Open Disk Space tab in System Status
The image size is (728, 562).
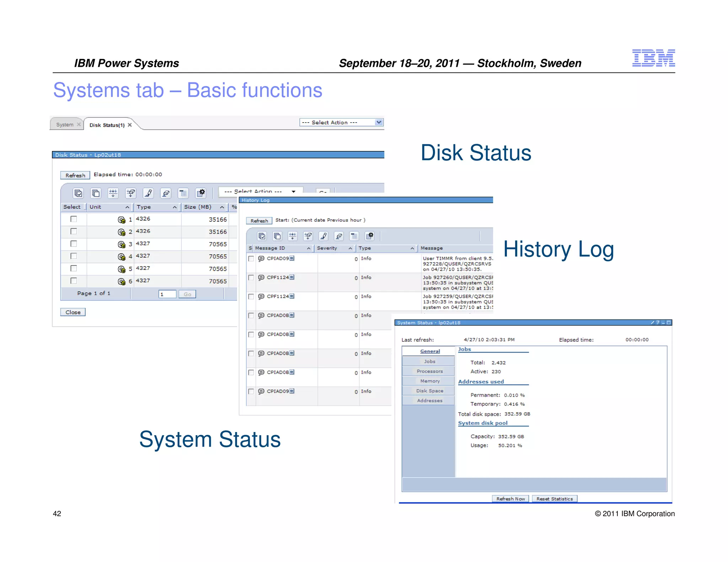[x=430, y=391]
